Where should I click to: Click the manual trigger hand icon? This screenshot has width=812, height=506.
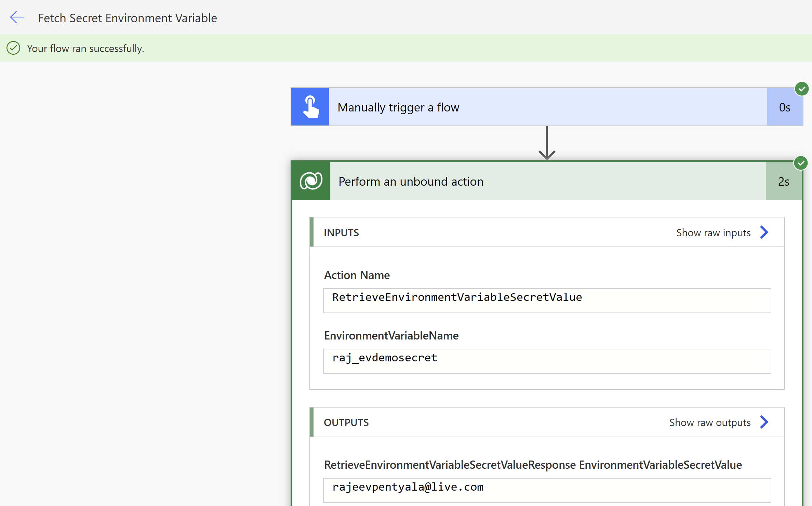[x=310, y=107]
